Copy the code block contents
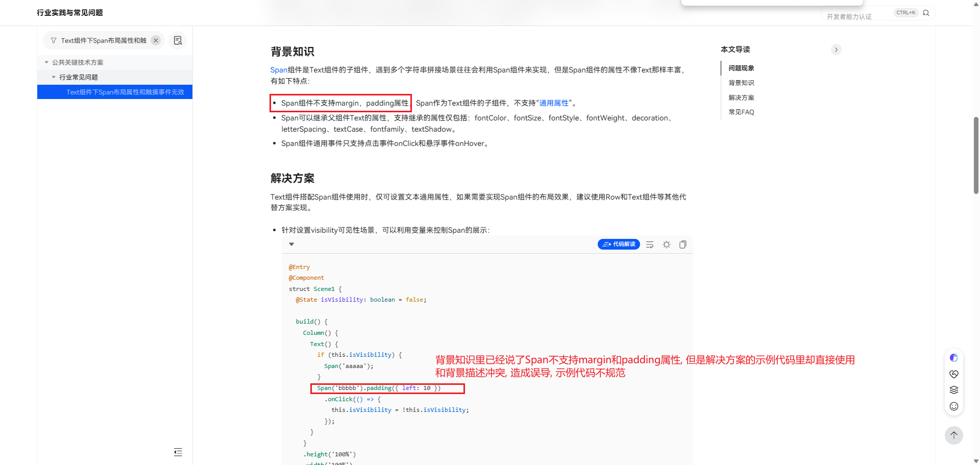 pyautogui.click(x=683, y=244)
